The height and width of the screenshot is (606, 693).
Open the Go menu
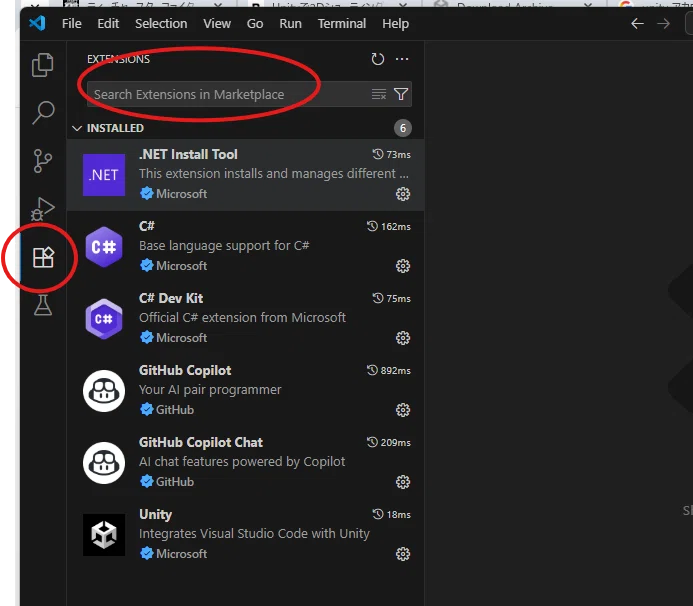[255, 23]
